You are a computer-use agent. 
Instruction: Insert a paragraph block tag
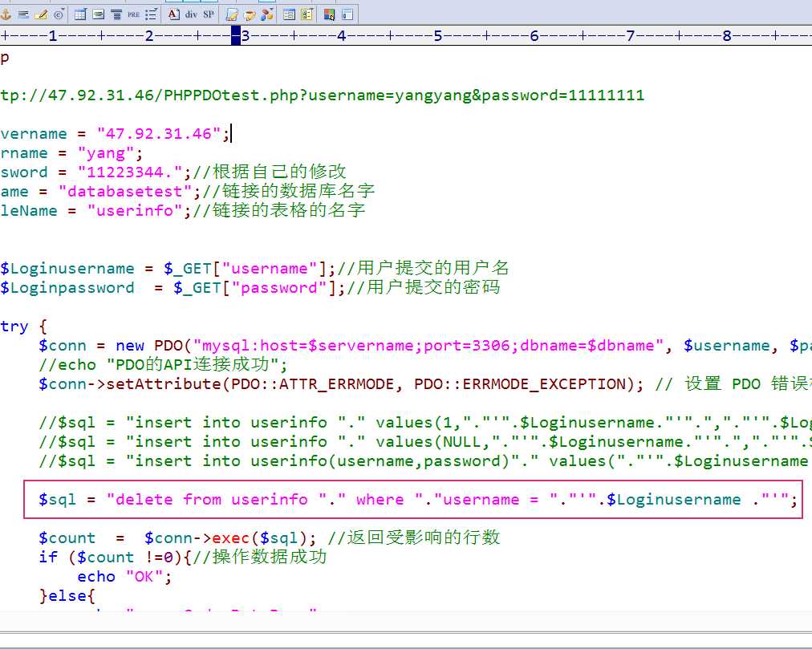[x=99, y=14]
